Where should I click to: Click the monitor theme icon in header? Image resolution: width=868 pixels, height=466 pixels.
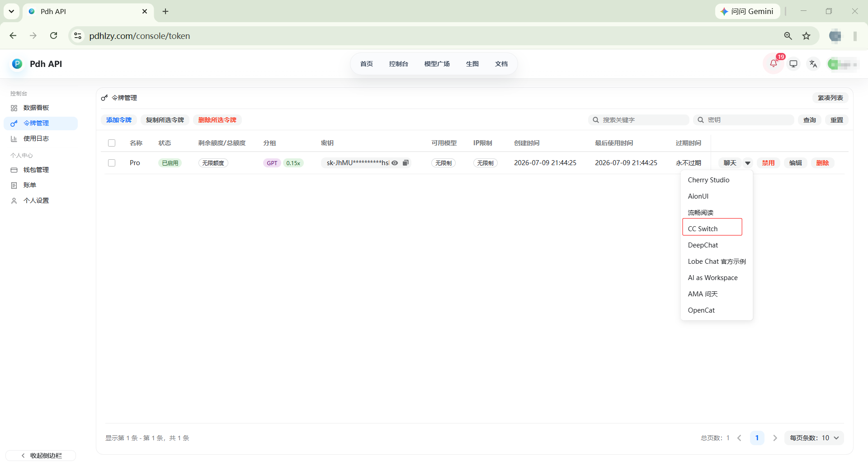coord(793,64)
